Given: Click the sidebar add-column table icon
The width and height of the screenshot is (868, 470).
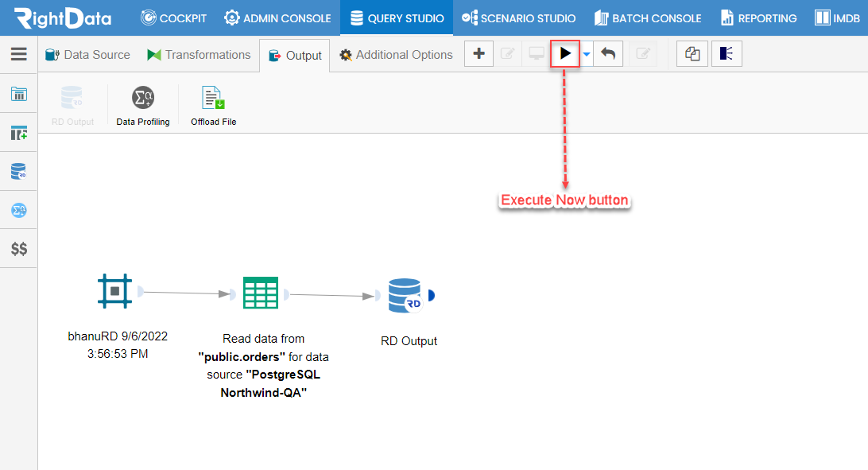Looking at the screenshot, I should pyautogui.click(x=19, y=133).
